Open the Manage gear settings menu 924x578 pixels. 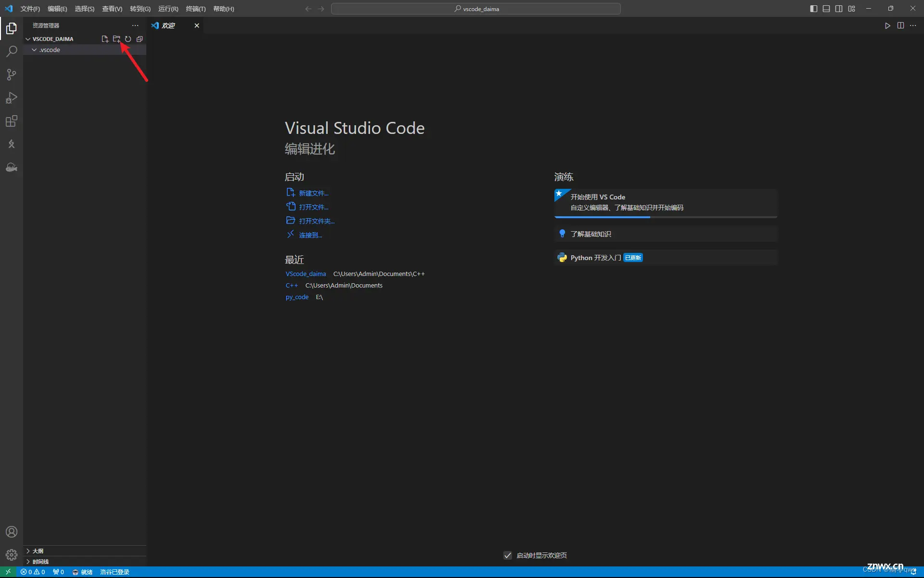pyautogui.click(x=12, y=555)
